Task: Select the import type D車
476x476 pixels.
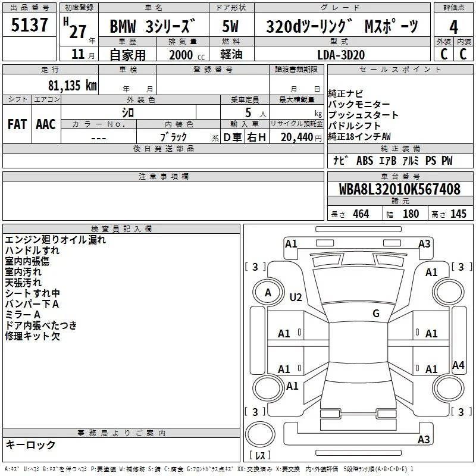Action: (x=233, y=137)
